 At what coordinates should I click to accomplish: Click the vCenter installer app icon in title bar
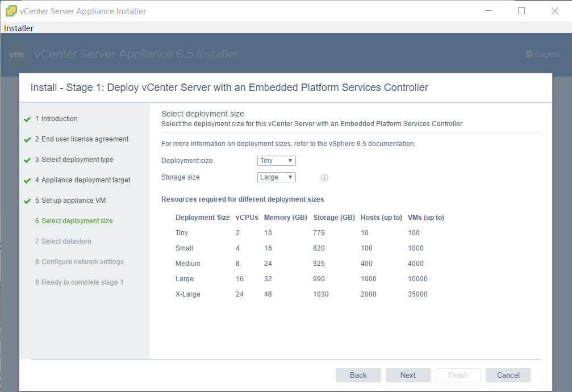[x=11, y=11]
